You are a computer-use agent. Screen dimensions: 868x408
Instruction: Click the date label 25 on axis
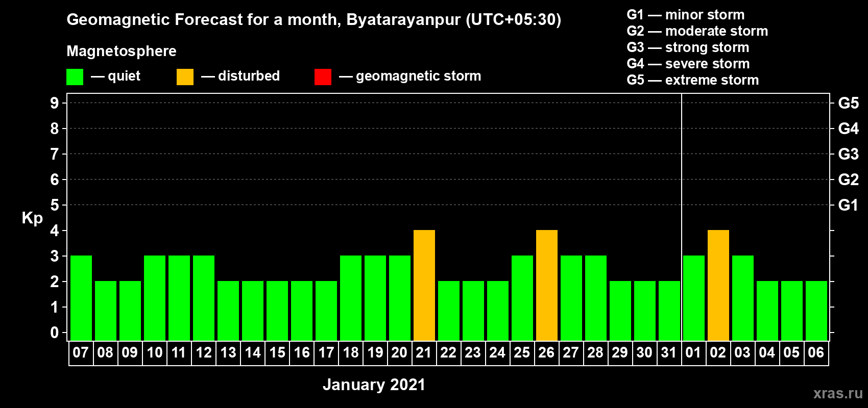tap(522, 352)
